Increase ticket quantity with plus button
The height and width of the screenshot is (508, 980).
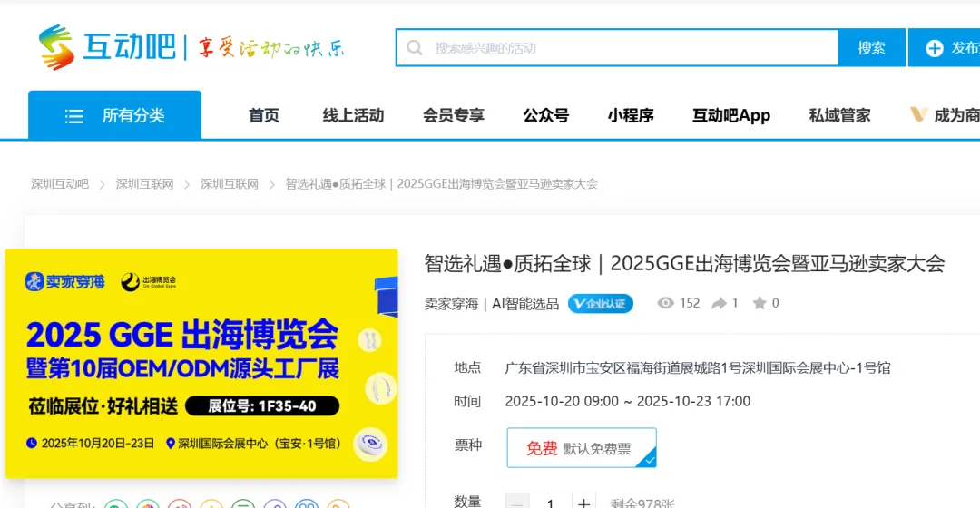[x=583, y=503]
